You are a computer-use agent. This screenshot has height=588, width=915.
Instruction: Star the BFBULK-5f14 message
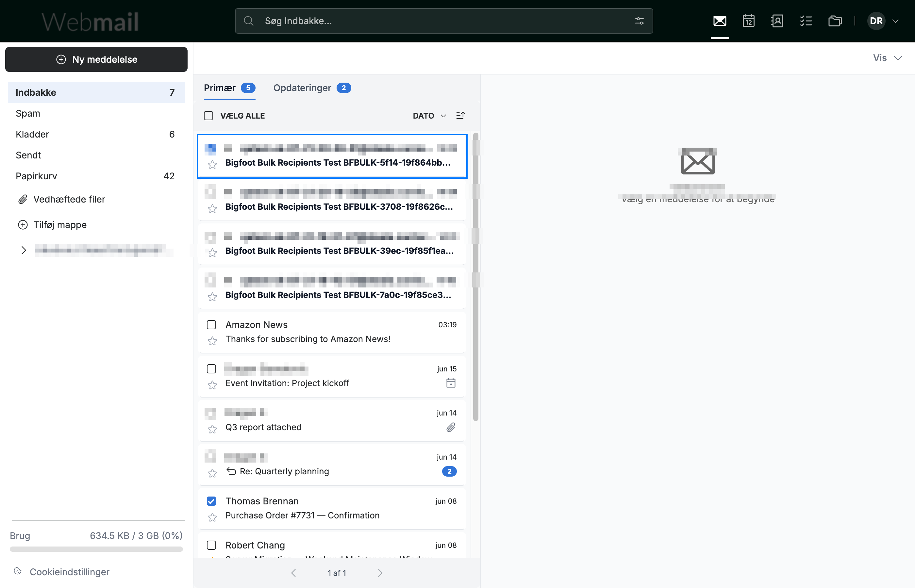coord(212,165)
